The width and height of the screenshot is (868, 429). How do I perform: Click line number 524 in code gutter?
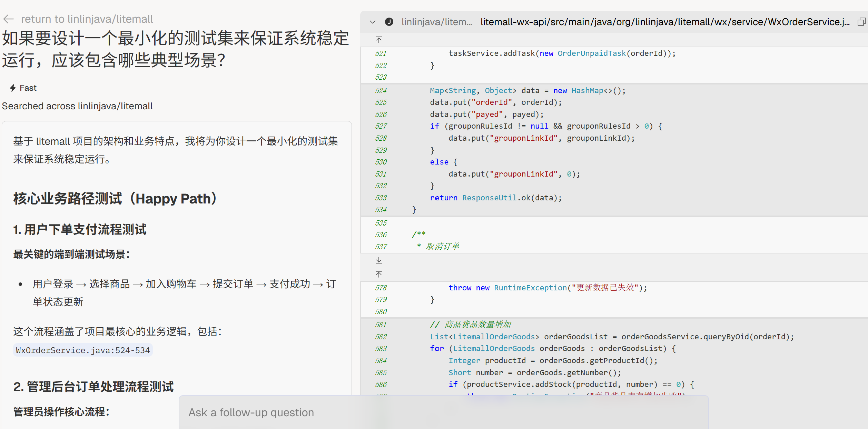pos(381,91)
